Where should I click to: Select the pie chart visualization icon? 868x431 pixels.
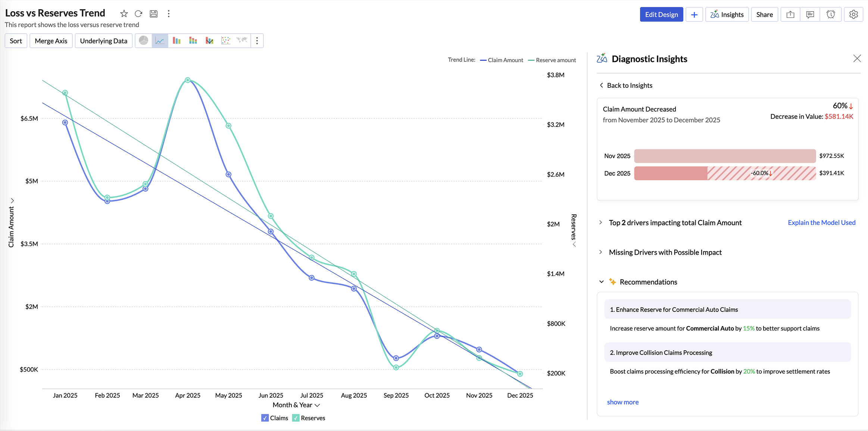point(144,40)
